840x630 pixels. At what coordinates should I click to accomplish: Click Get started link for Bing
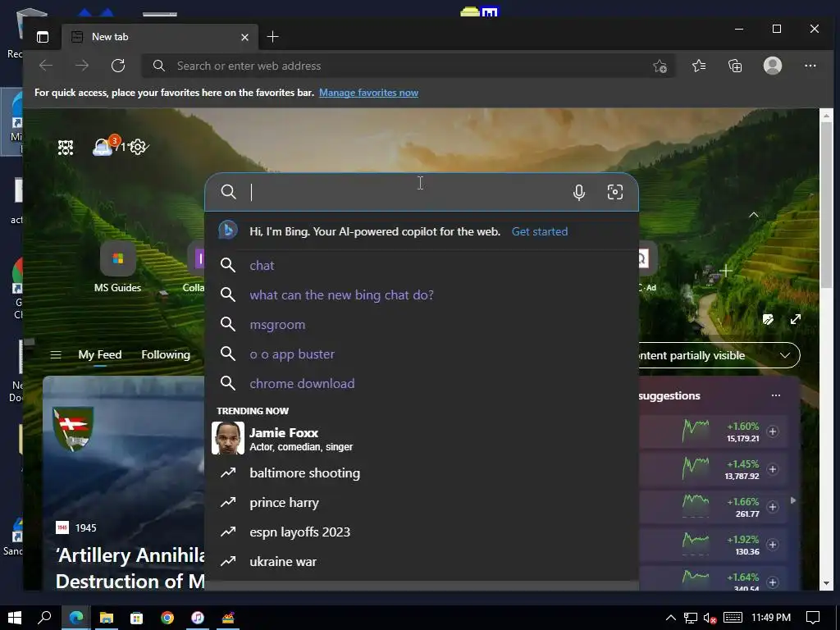(540, 231)
